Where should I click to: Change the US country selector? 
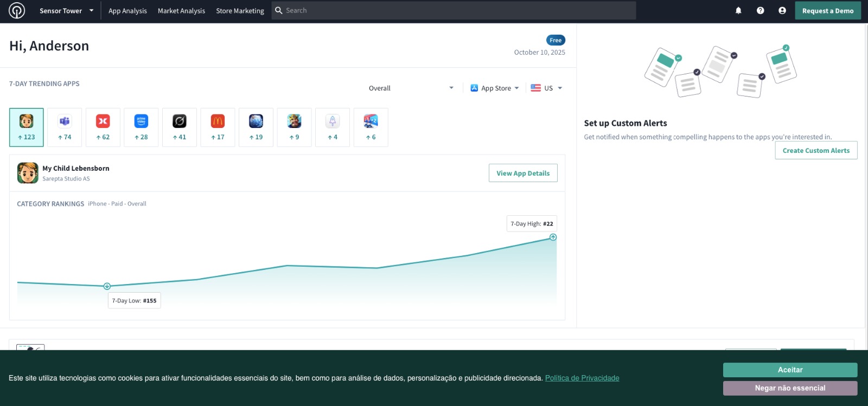coord(546,88)
